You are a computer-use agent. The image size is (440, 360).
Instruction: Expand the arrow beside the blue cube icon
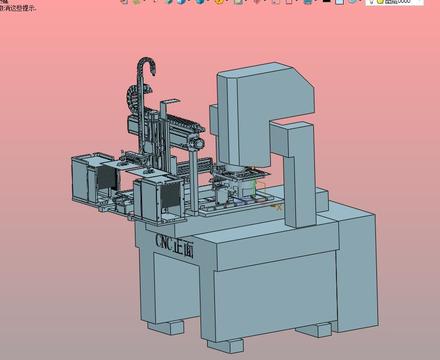click(188, 1)
